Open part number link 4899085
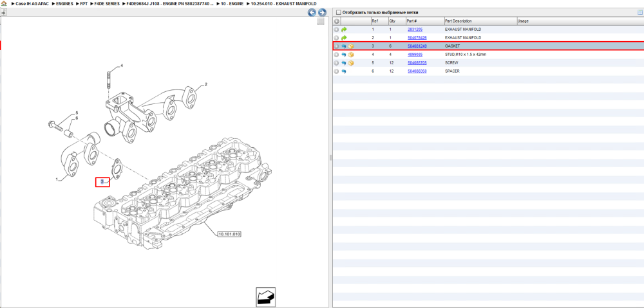Viewport: 644px width, 308px height. click(x=415, y=55)
